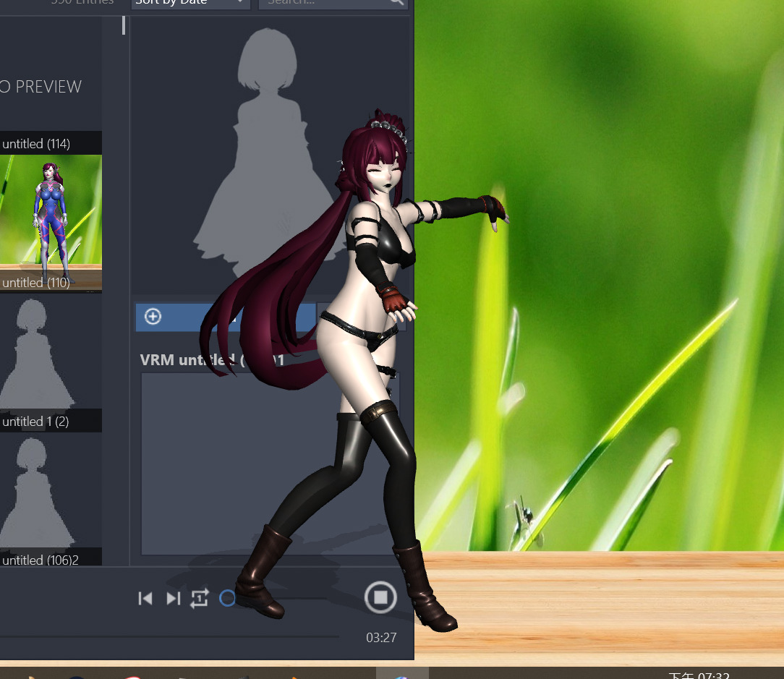Click the magnifier icon in the search box
The image size is (784, 679).
(396, 2)
